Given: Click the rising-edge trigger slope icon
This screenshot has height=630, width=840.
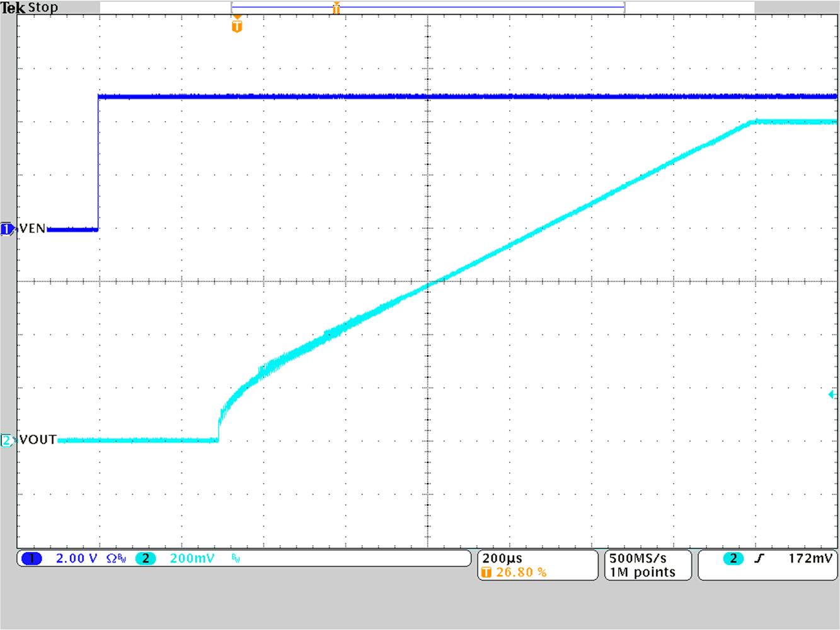Looking at the screenshot, I should pyautogui.click(x=759, y=558).
